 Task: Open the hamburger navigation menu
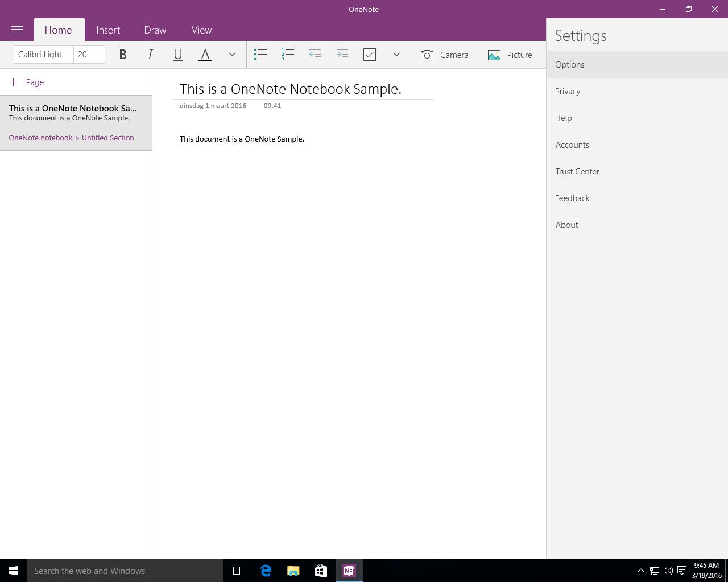(x=17, y=30)
